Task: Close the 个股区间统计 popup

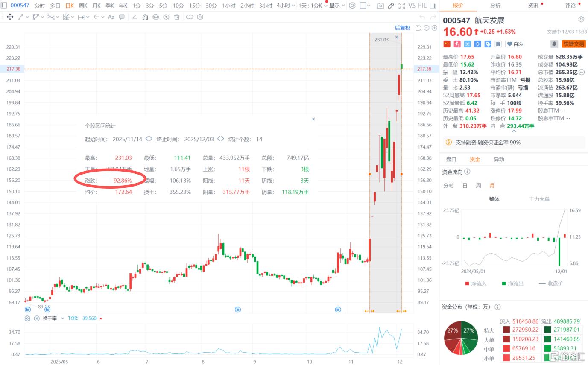Action: (313, 119)
